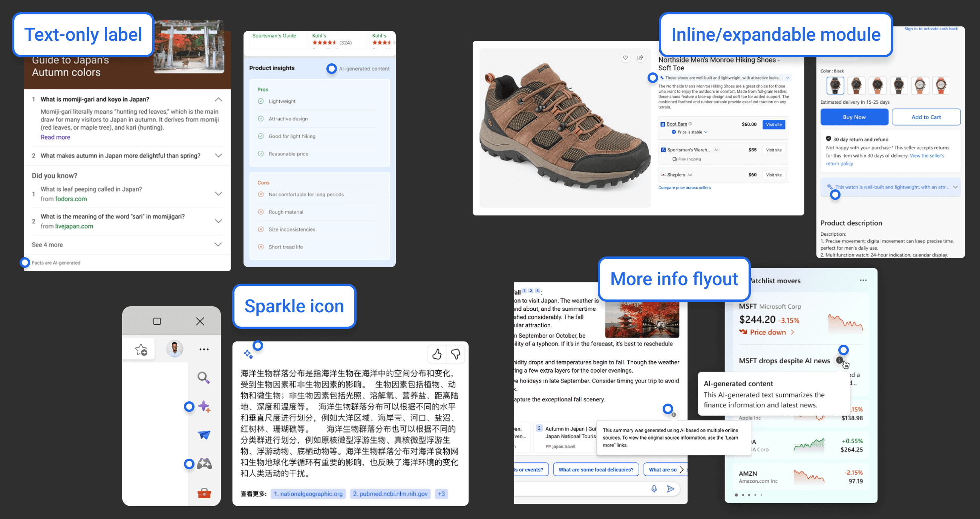Click the microphone icon in chat box
980x519 pixels.
[x=654, y=488]
